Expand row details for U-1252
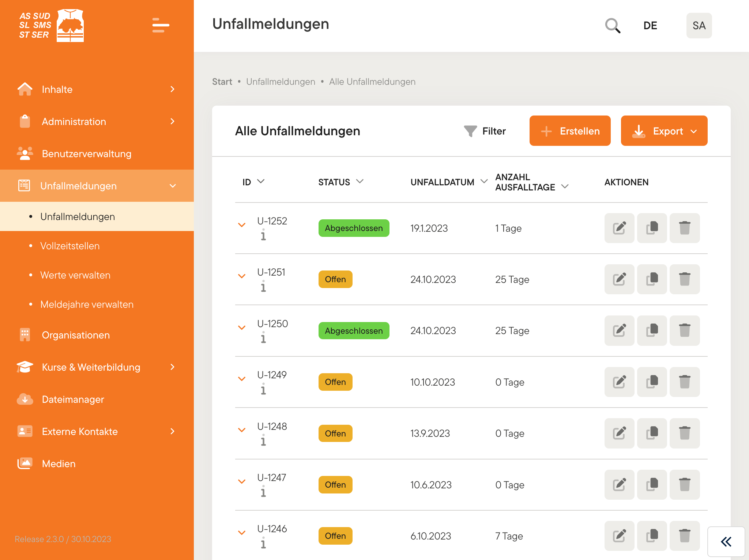The image size is (749, 560). click(x=242, y=225)
